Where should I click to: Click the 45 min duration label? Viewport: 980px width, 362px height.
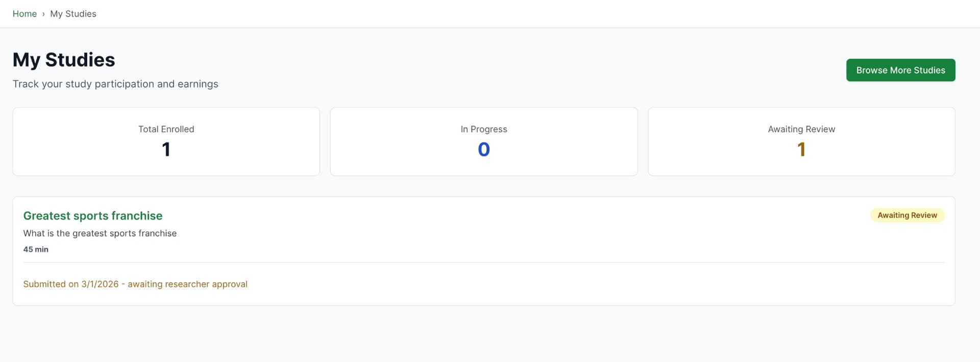click(x=36, y=249)
